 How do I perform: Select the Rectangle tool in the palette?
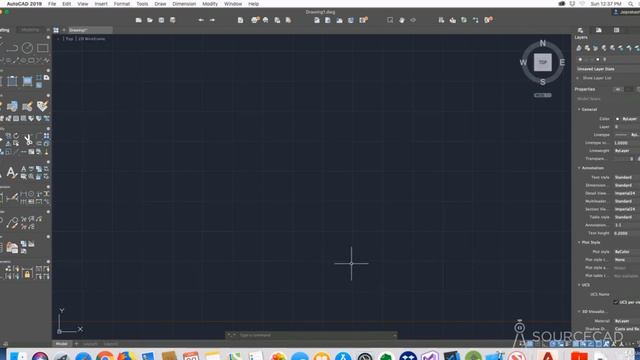coord(42,48)
